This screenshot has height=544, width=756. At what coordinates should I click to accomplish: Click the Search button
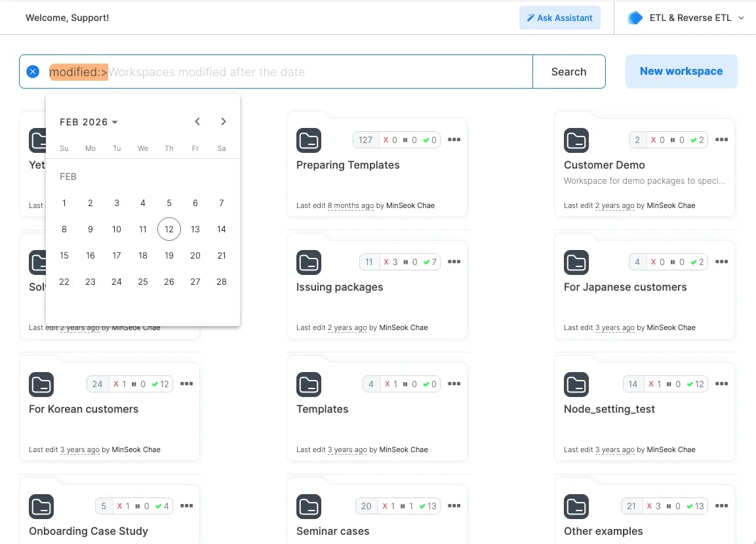tap(569, 72)
